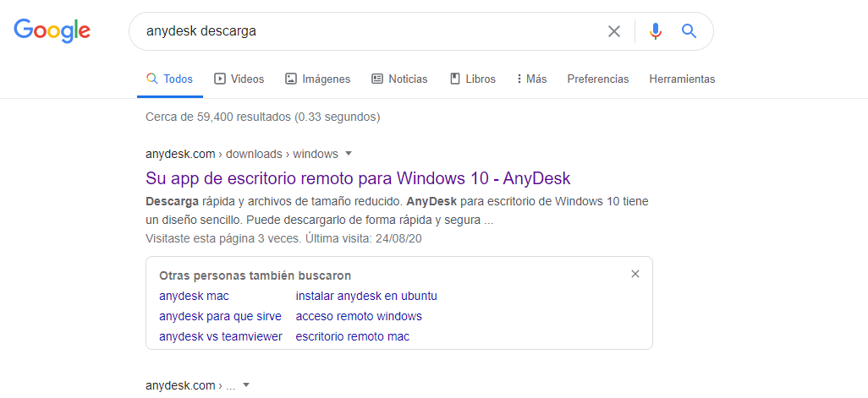Click inside the search input field
The width and height of the screenshot is (868, 398).
364,31
